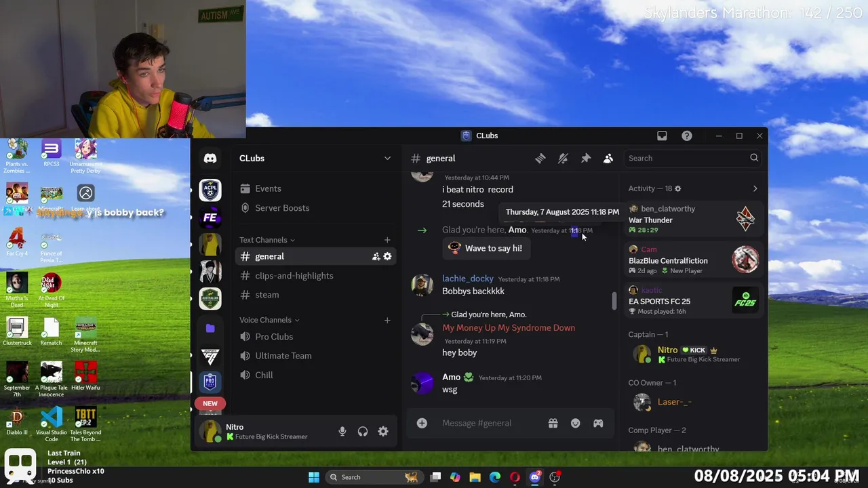Open Activity settings gear icon
Viewport: 868px width, 488px height.
[677, 188]
